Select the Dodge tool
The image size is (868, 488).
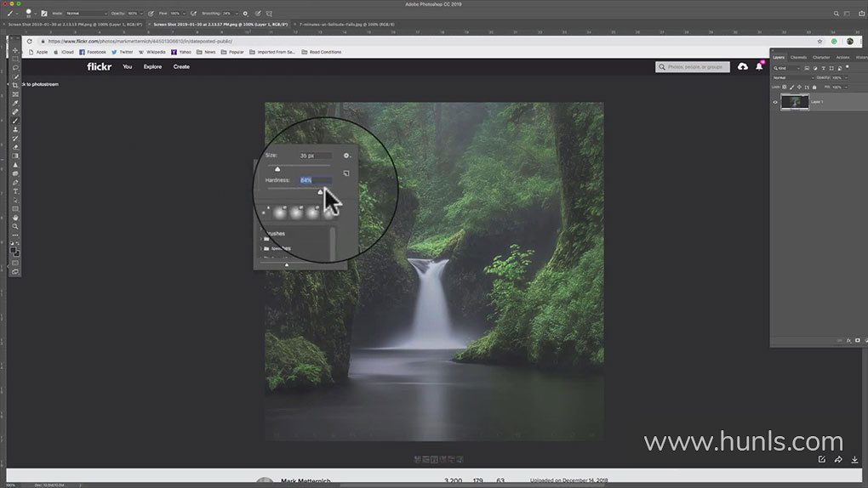point(15,173)
